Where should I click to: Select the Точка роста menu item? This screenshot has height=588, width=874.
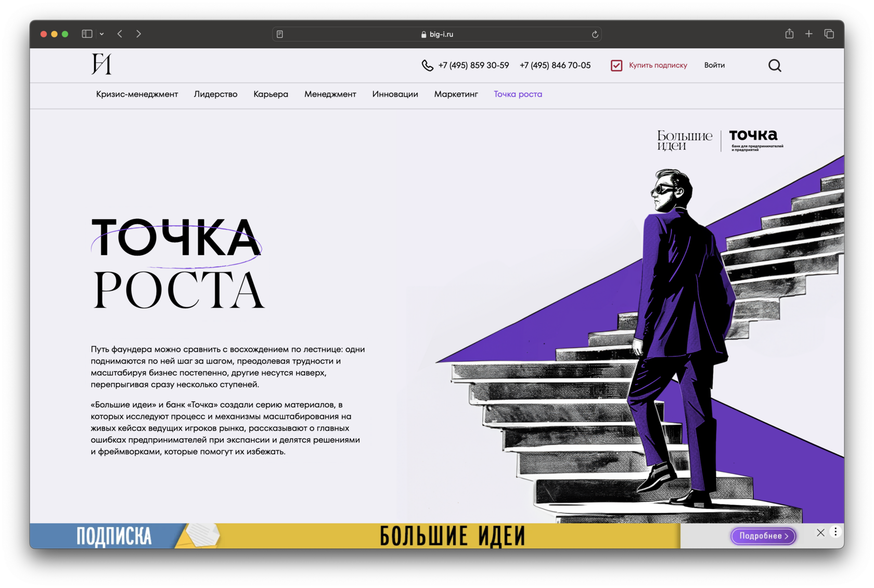(x=518, y=94)
